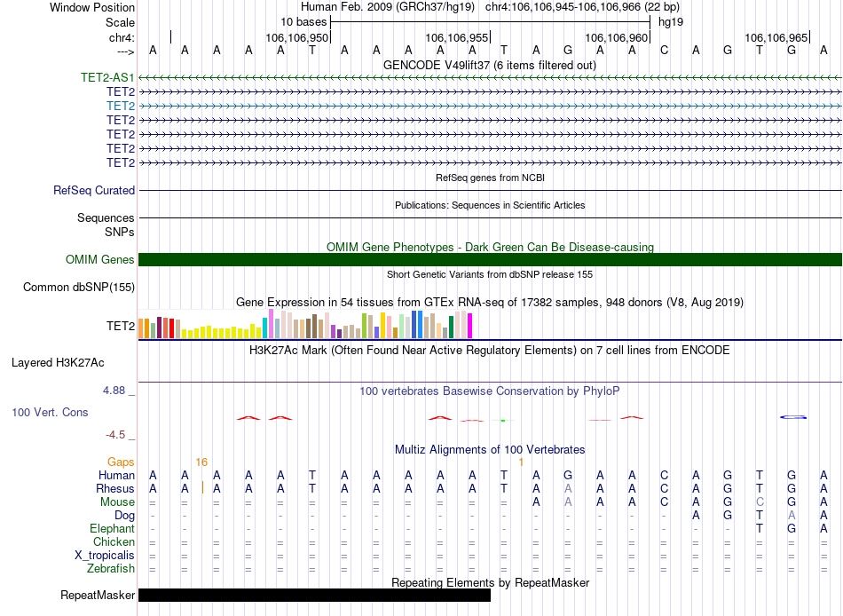Click the orange gap count '16'

pos(201,462)
